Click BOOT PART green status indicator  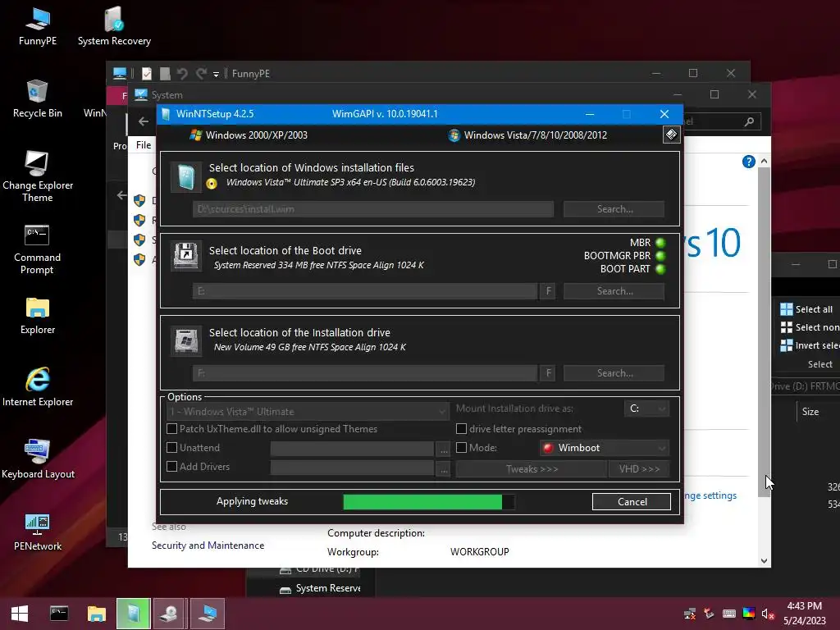click(x=660, y=269)
